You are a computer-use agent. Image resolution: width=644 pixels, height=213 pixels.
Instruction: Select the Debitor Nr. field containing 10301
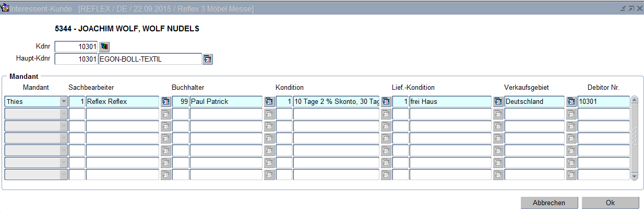pos(603,101)
